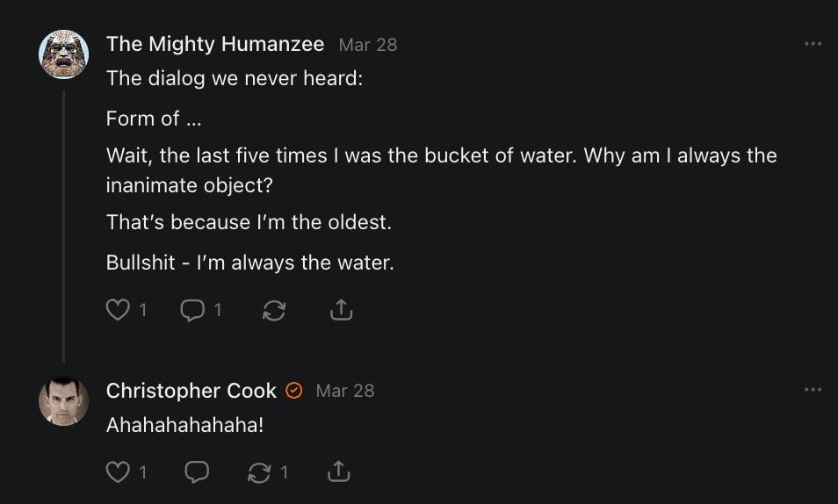The width and height of the screenshot is (838, 504).
Task: Like The Mighty Humanzee's comment with heart icon
Action: click(118, 310)
